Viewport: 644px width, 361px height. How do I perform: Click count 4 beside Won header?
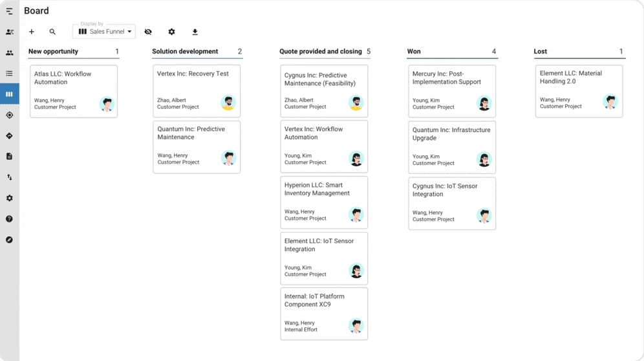tap(494, 51)
